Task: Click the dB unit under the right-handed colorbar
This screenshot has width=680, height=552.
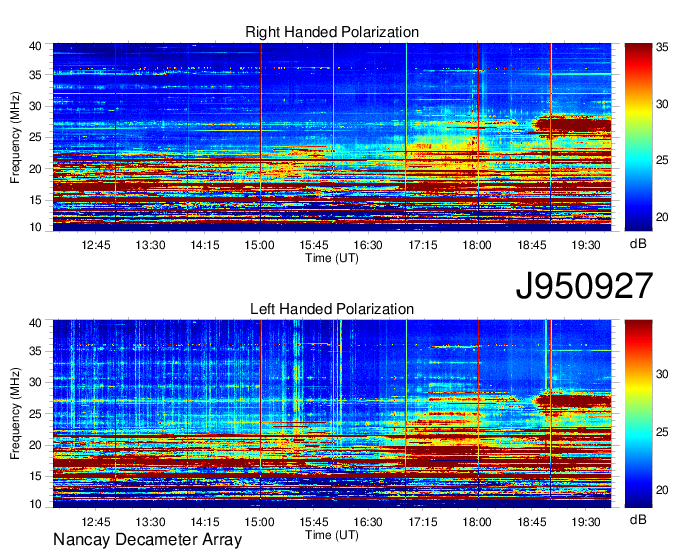Action: [638, 244]
